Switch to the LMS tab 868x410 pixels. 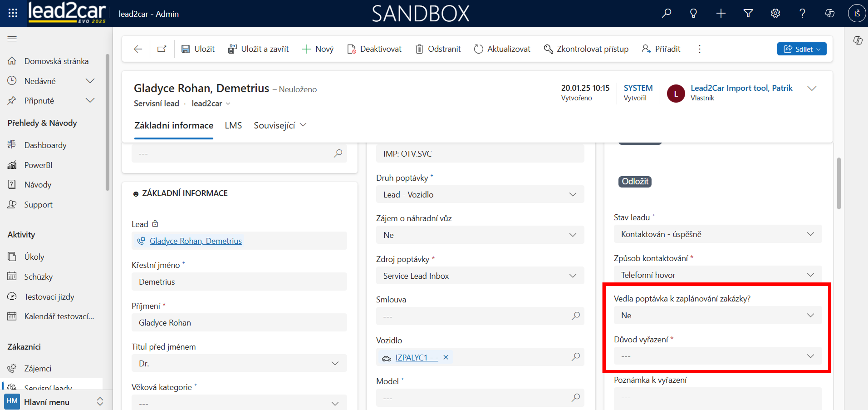tap(233, 126)
